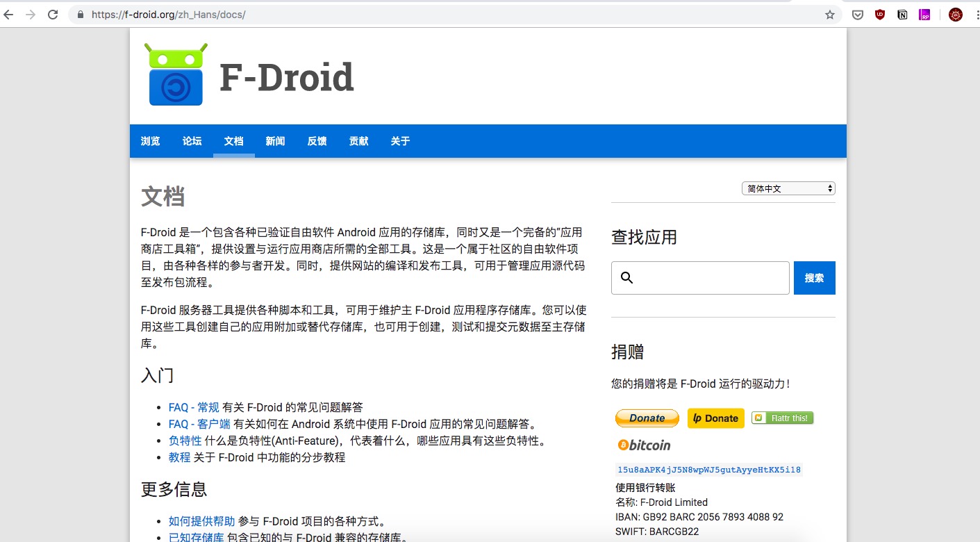Click the SWIFT: BARCGB22 line
Image resolution: width=980 pixels, height=542 pixels.
tap(657, 532)
